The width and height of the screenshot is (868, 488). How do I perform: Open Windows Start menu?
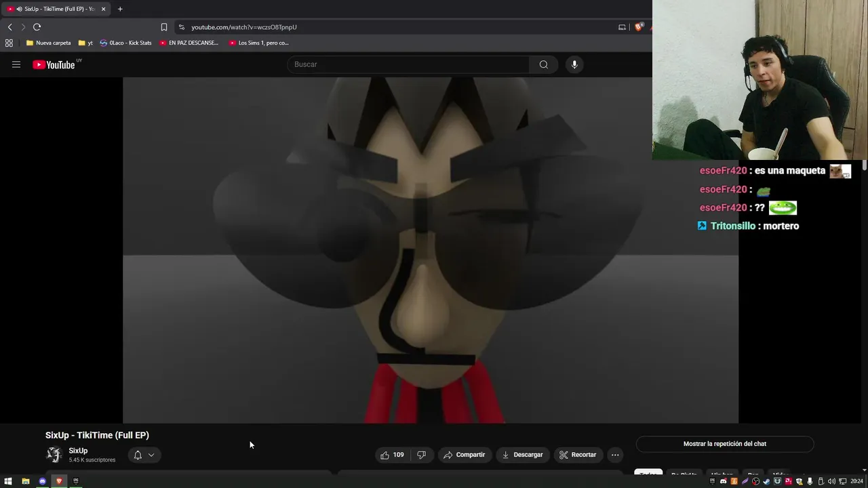tap(8, 481)
